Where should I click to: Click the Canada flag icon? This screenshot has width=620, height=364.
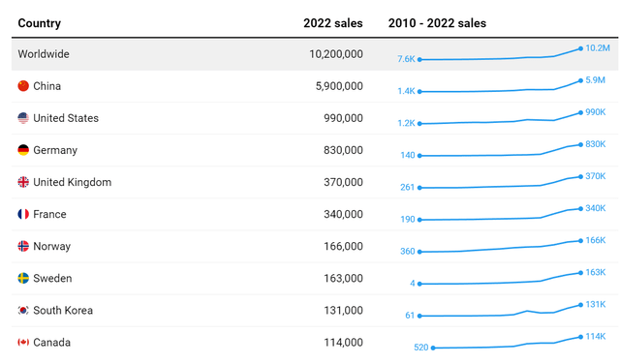coord(23,343)
